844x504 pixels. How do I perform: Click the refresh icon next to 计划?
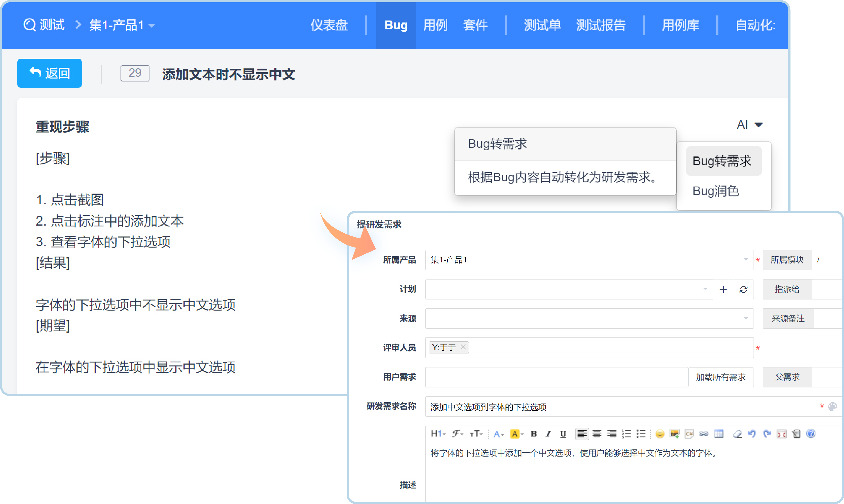[743, 289]
